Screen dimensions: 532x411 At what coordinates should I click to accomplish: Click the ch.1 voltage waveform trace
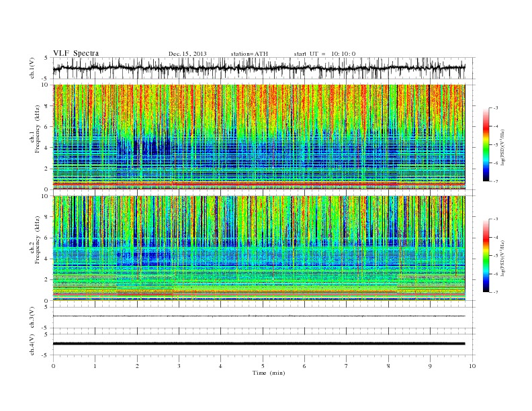tap(259, 68)
